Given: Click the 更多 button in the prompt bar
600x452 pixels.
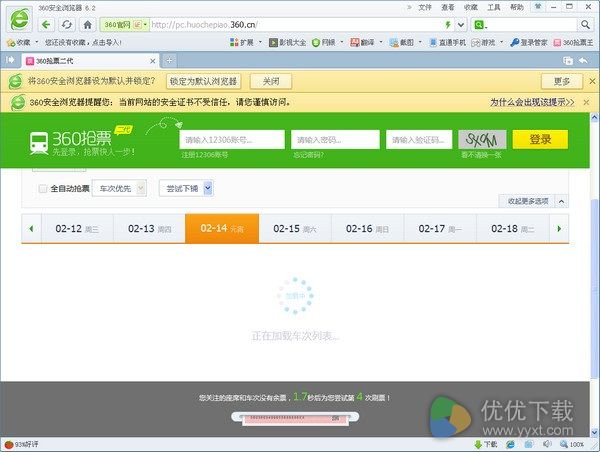Looking at the screenshot, I should (x=562, y=81).
